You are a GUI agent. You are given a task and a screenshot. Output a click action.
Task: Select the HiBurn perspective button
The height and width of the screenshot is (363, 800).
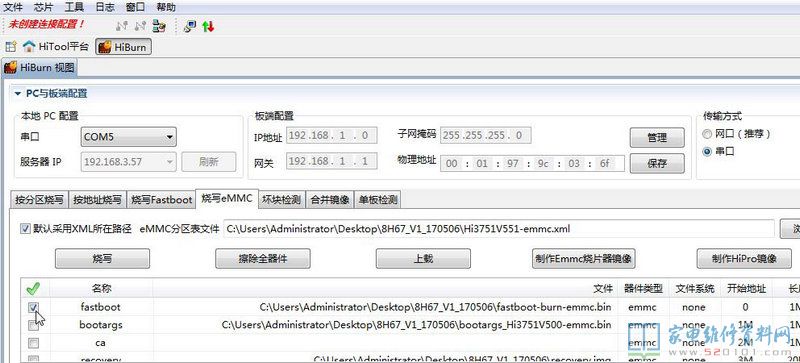123,47
